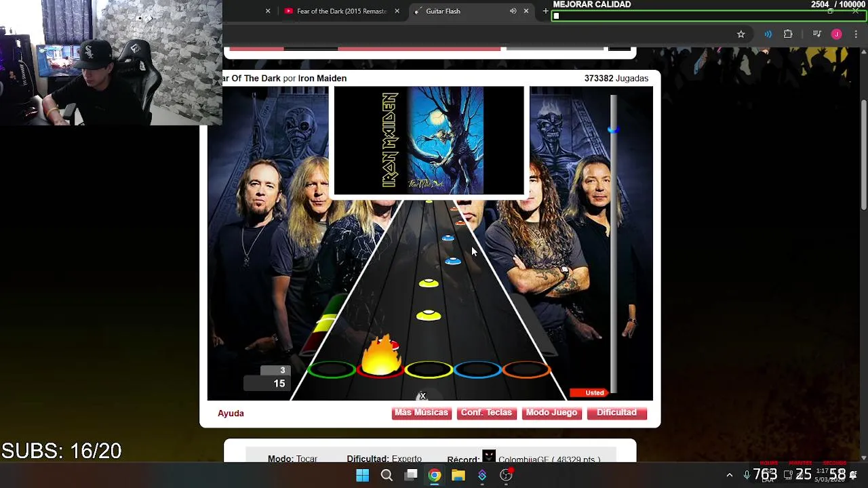Click the blue fret button
This screenshot has width=868, height=488.
tap(477, 369)
